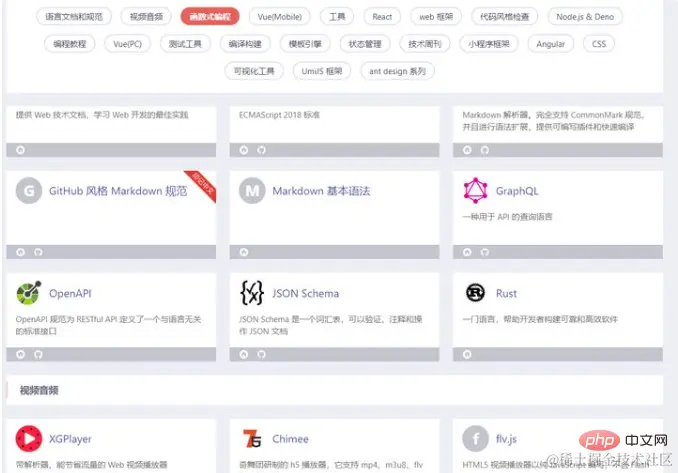Filter by the CSS tag
The image size is (678, 473).
click(599, 44)
